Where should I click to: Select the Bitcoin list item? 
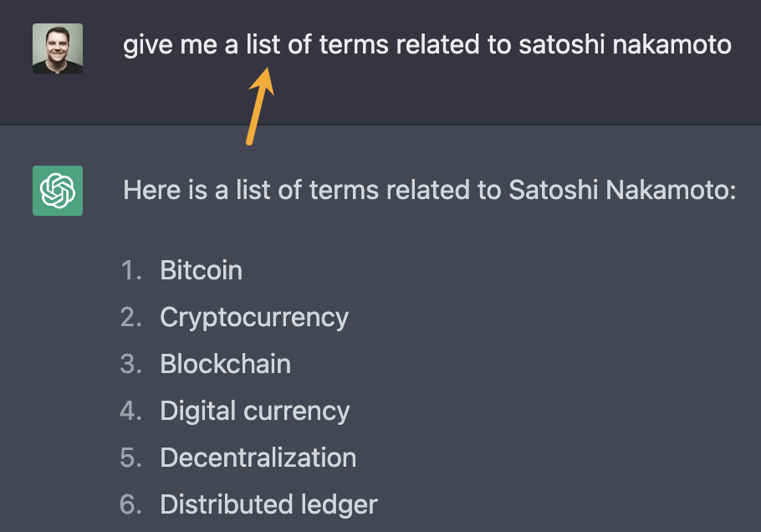(201, 271)
